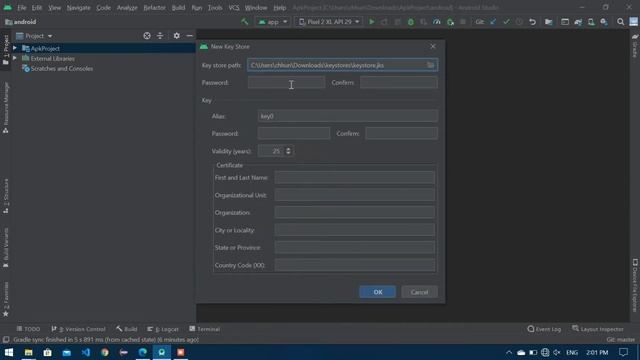This screenshot has height=360, width=640.
Task: Click the Organization field
Action: click(355, 213)
